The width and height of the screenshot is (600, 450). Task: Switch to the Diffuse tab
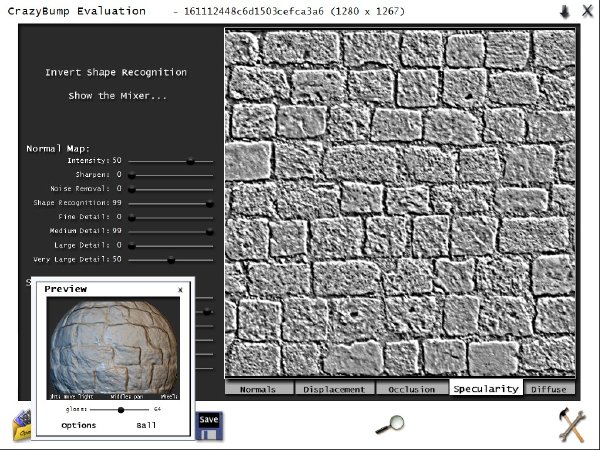[549, 389]
